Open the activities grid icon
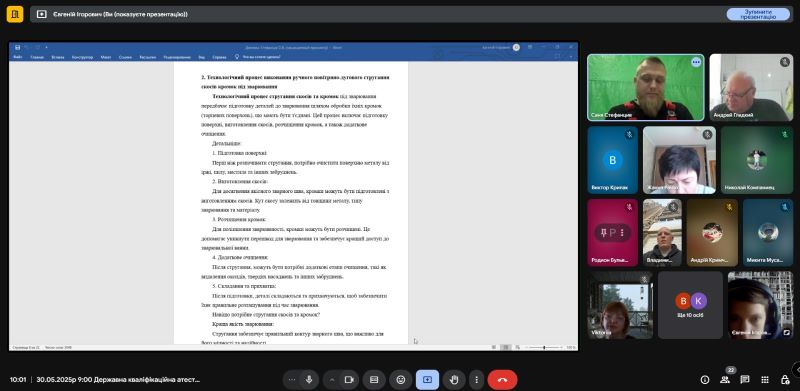The width and height of the screenshot is (800, 391). pos(765,380)
